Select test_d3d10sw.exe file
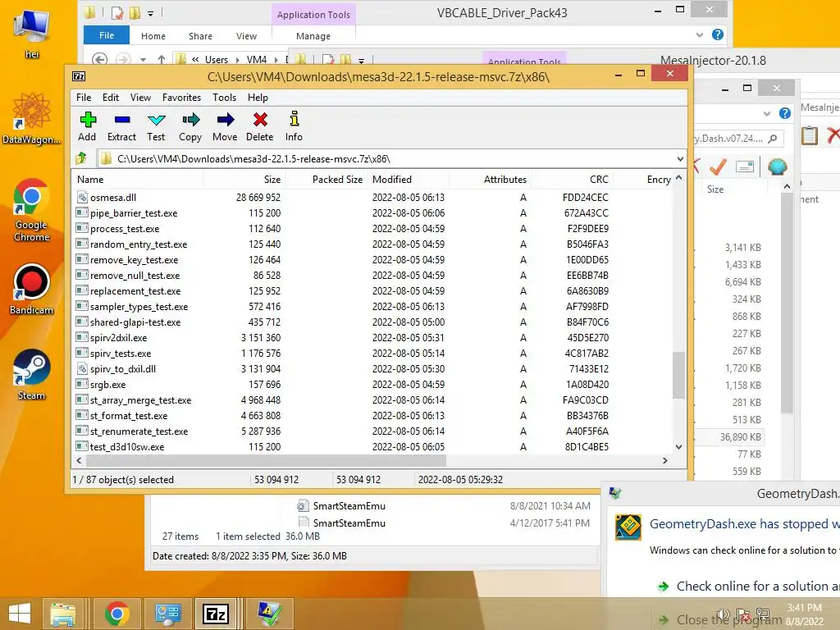Image resolution: width=840 pixels, height=630 pixels. (x=127, y=446)
